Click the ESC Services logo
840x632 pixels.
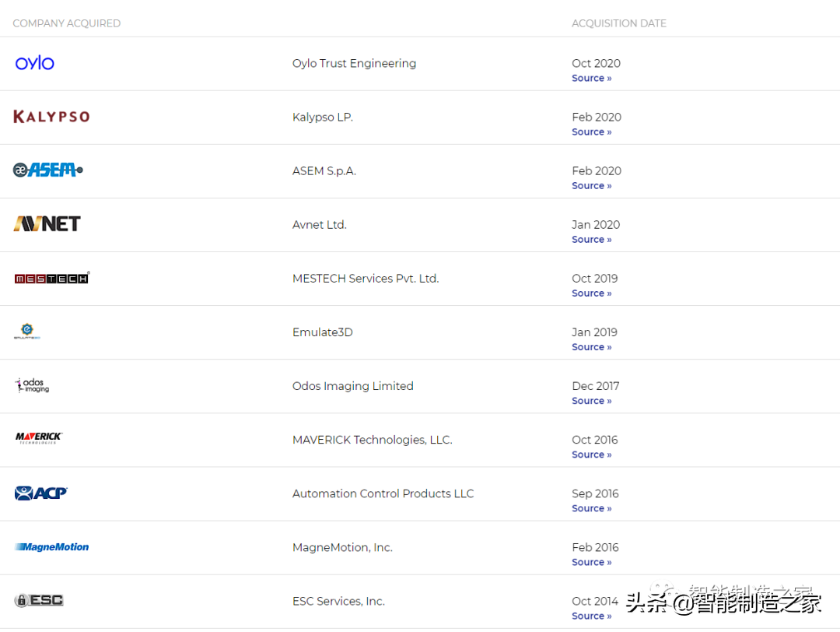39,600
